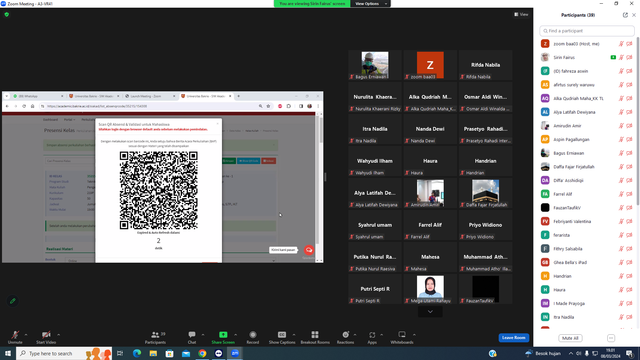Click the green screen-share indicator next to Sirin Fairus
640x360 pixels.
613,58
